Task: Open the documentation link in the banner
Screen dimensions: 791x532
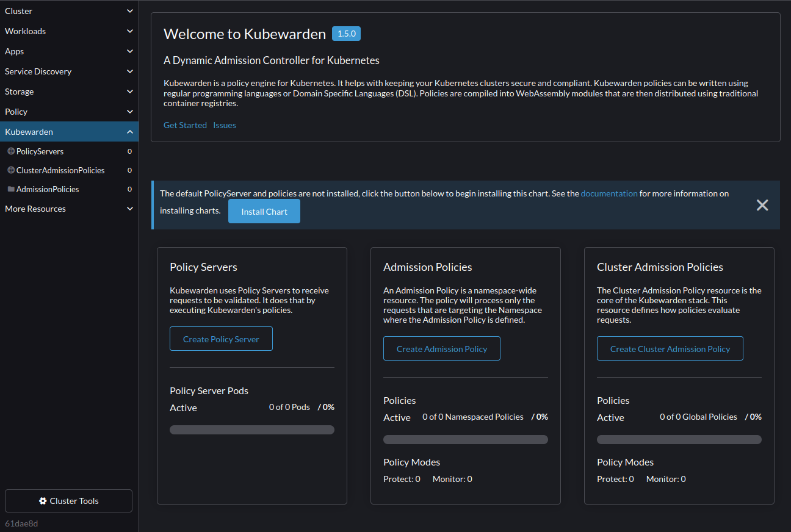Action: (609, 193)
